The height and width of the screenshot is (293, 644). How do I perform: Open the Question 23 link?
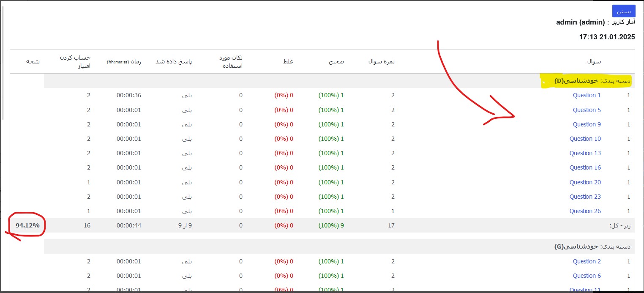point(585,197)
